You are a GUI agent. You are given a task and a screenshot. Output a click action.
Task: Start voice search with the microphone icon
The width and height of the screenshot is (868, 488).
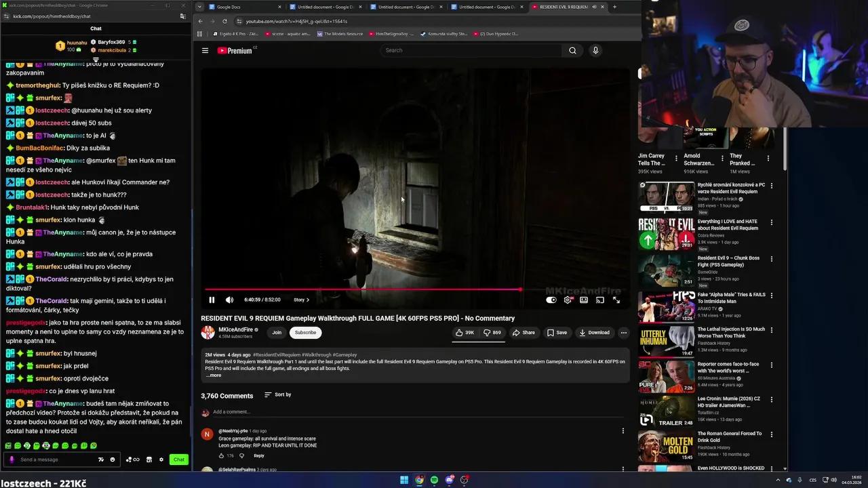595,50
